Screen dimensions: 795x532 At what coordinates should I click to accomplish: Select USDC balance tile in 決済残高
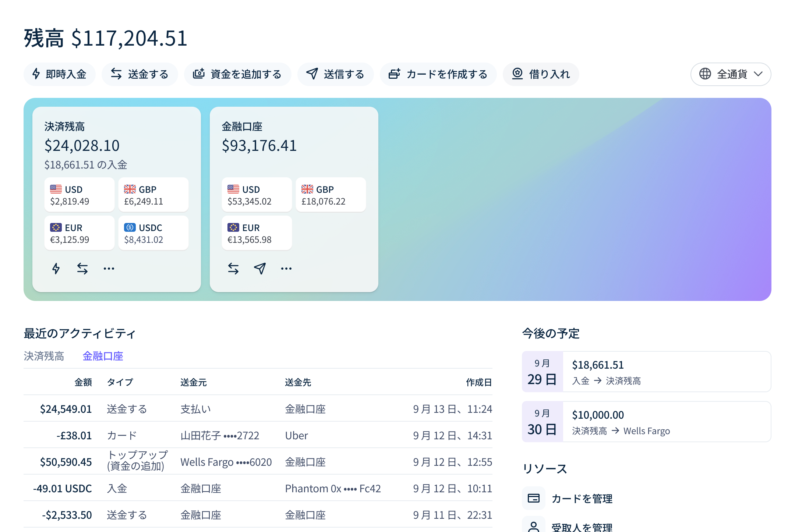[153, 233]
